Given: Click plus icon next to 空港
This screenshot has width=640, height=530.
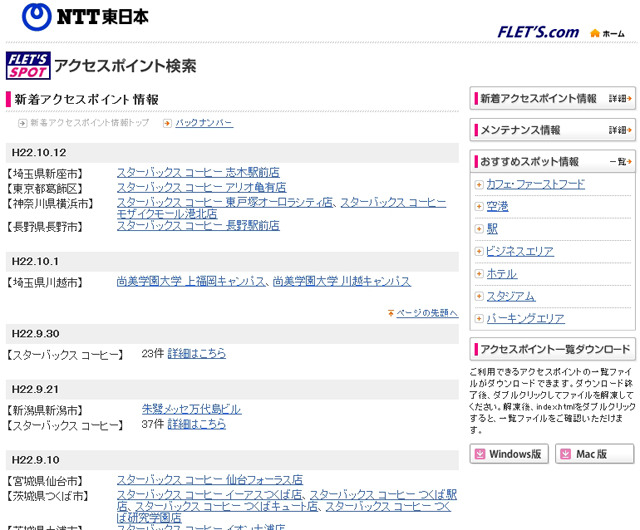Looking at the screenshot, I should 479,207.
